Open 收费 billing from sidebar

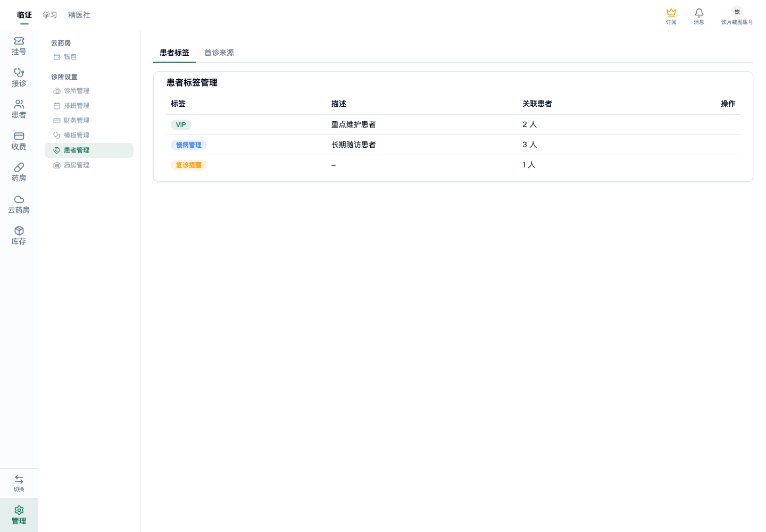pos(19,141)
